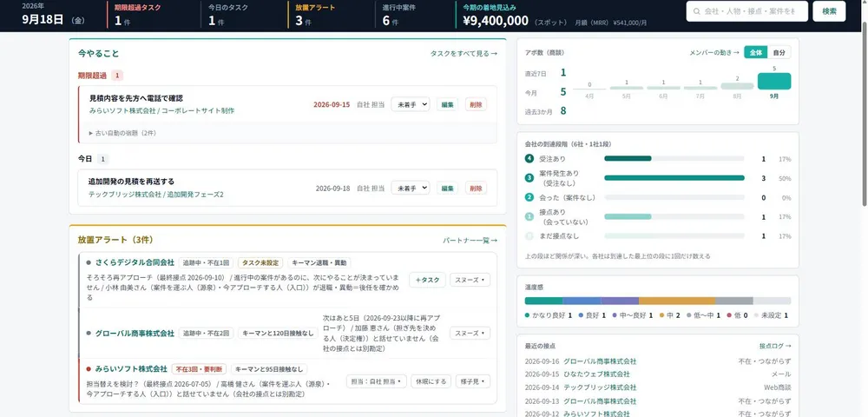This screenshot has width=868, height=417.
Task: Click the purple 中〜良好 legend dot
Action: point(615,315)
